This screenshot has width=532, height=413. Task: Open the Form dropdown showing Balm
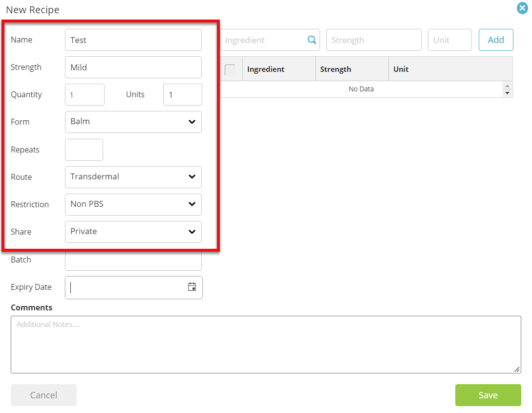click(x=133, y=122)
